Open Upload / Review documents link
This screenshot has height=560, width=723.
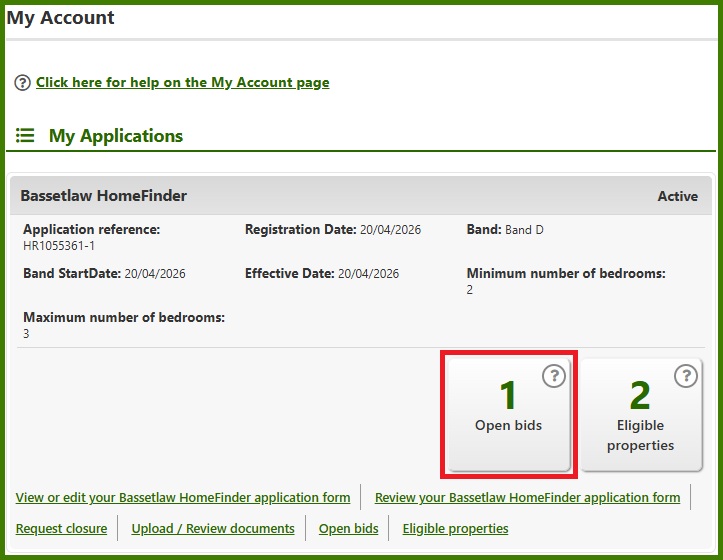point(213,529)
